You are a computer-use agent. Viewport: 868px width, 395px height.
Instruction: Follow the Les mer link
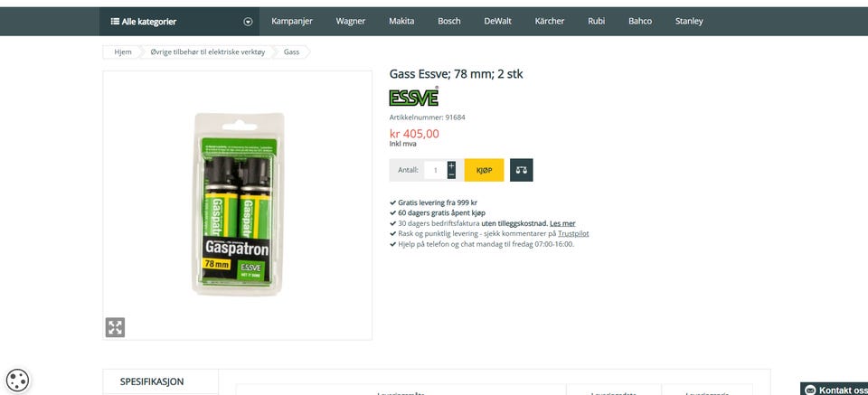coord(562,223)
